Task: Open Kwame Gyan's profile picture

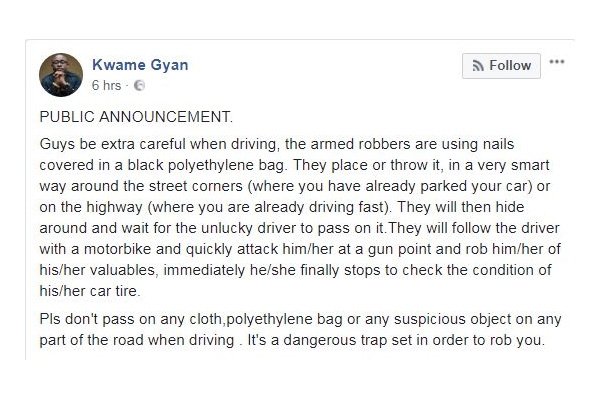Action: click(x=61, y=75)
